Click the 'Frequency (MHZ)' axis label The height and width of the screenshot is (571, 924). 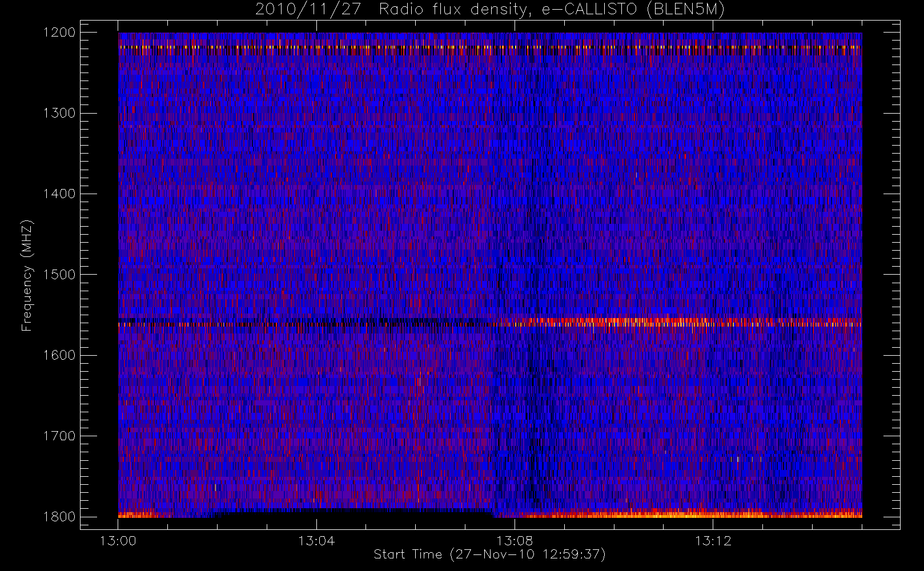tap(26, 275)
